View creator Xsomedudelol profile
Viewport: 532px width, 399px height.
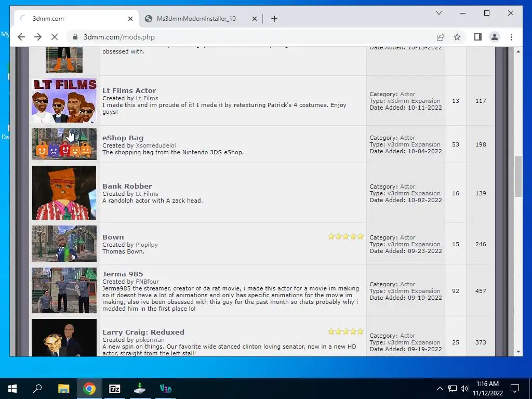point(156,145)
